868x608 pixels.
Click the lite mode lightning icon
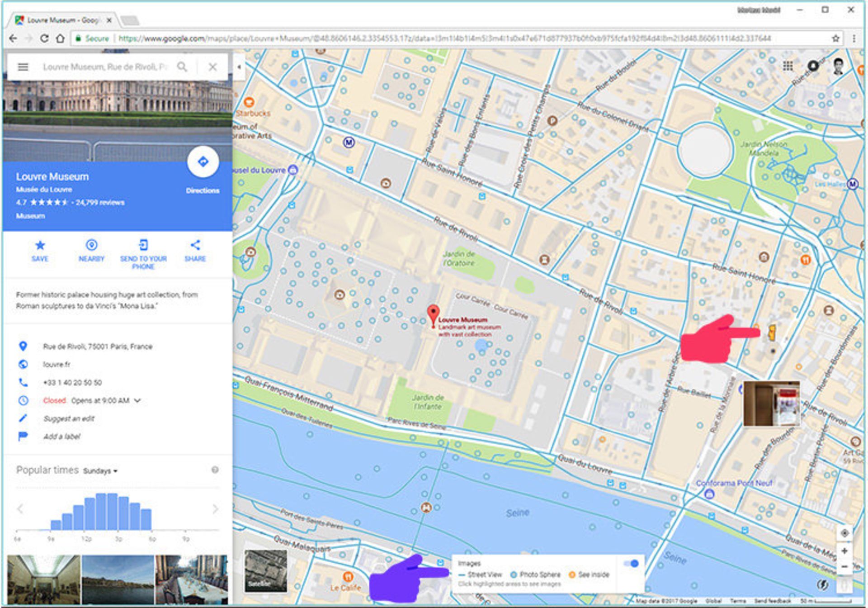[823, 584]
